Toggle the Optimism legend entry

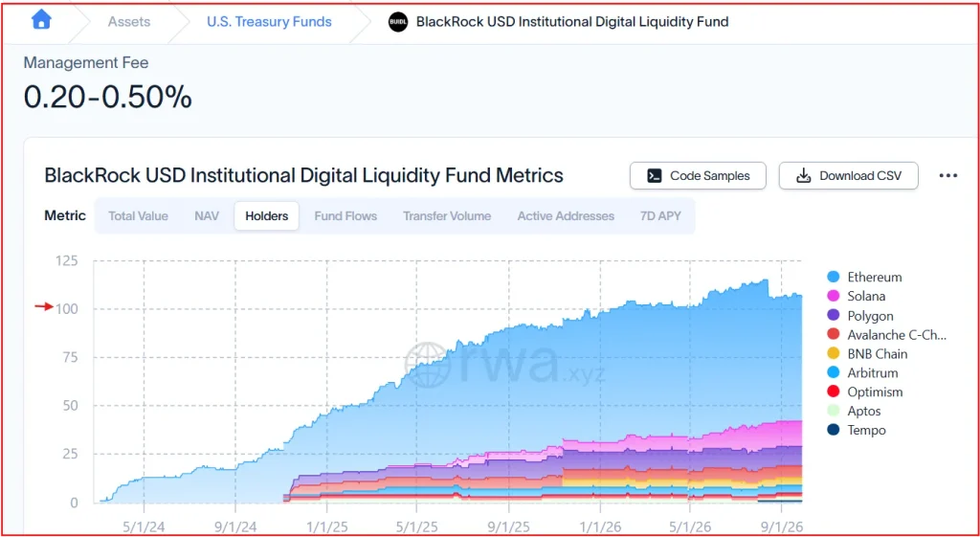[x=864, y=392]
